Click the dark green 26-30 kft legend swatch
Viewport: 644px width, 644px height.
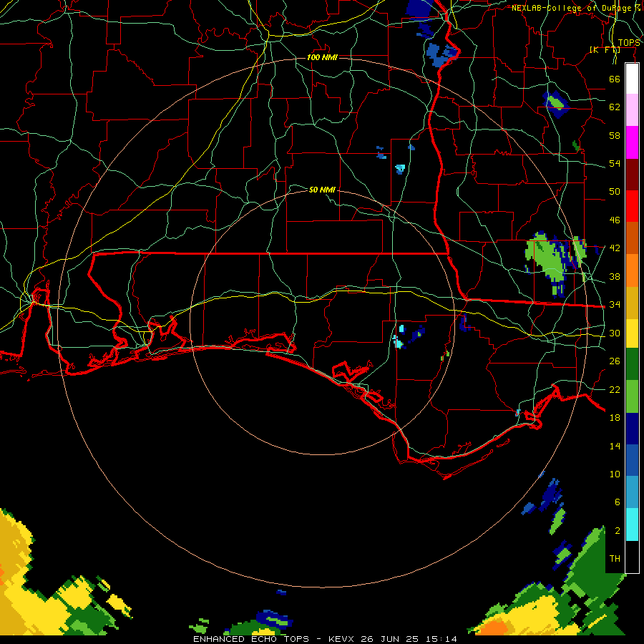[x=632, y=364]
